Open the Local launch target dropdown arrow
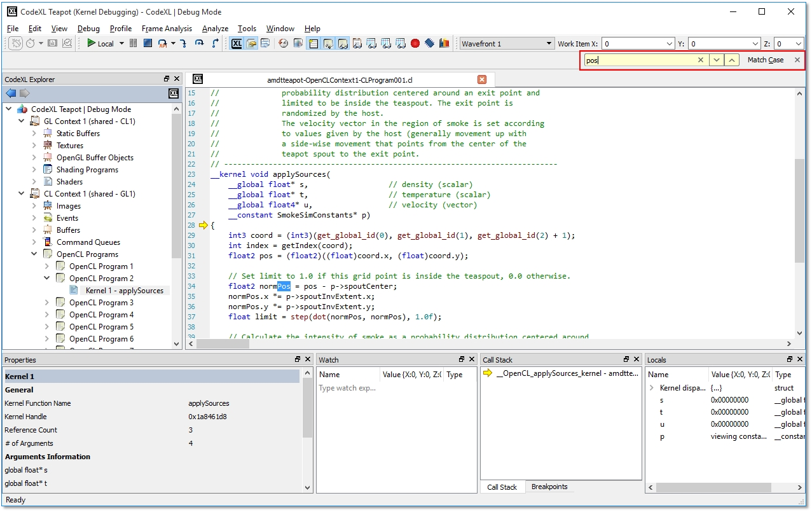The height and width of the screenshot is (512, 812). pos(121,44)
